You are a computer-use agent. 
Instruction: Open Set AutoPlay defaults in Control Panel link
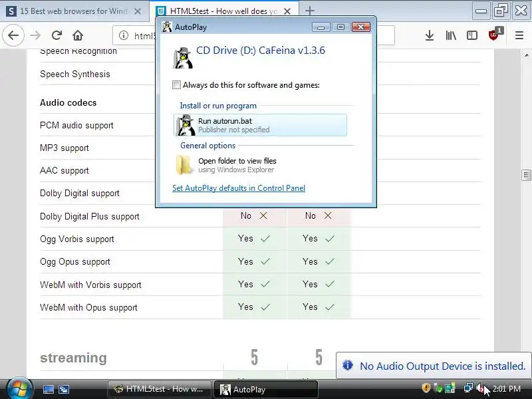tap(239, 188)
